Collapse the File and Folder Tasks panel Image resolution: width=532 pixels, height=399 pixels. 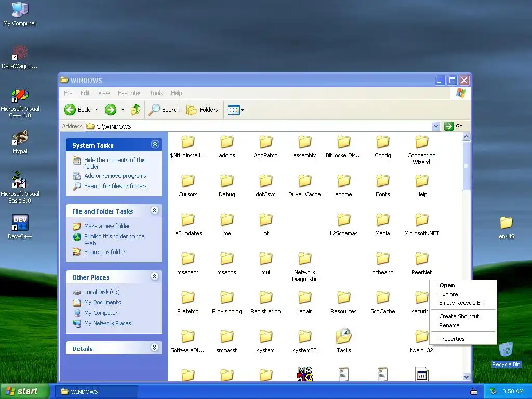[155, 210]
